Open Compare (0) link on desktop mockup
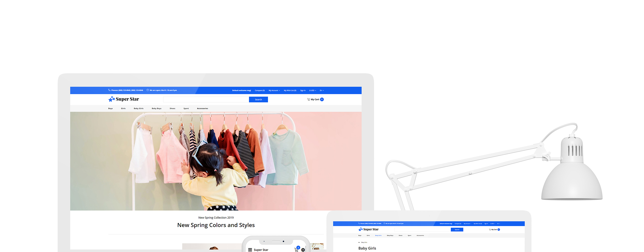The image size is (644, 252). click(260, 90)
